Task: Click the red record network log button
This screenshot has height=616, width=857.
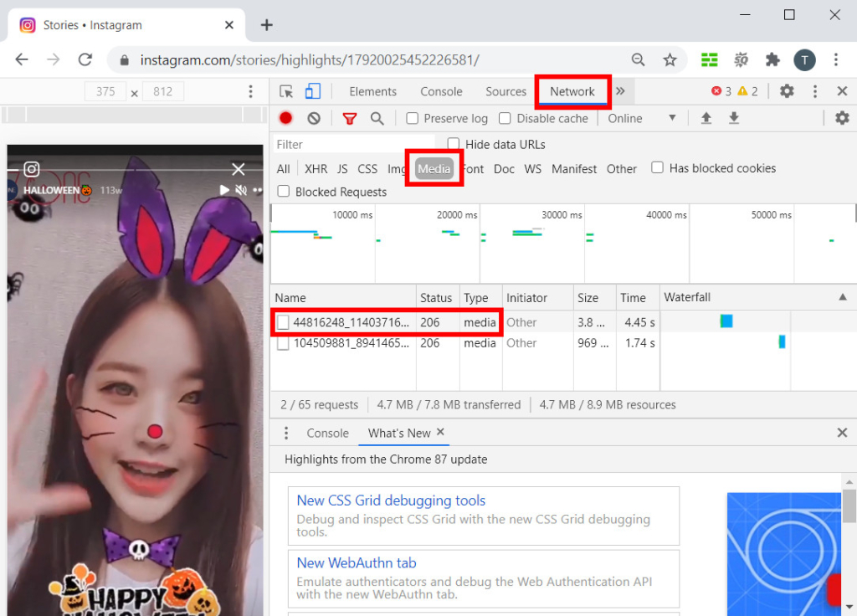Action: tap(285, 118)
